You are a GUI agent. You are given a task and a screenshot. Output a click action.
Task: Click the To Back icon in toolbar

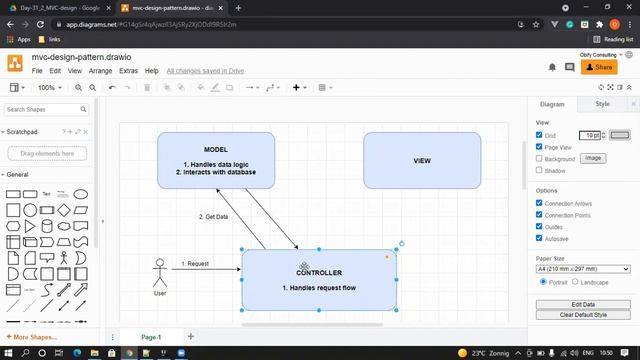click(x=181, y=88)
